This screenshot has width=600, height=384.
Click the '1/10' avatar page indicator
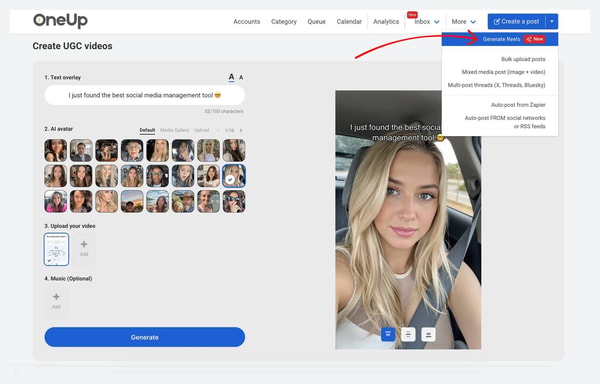pyautogui.click(x=229, y=130)
